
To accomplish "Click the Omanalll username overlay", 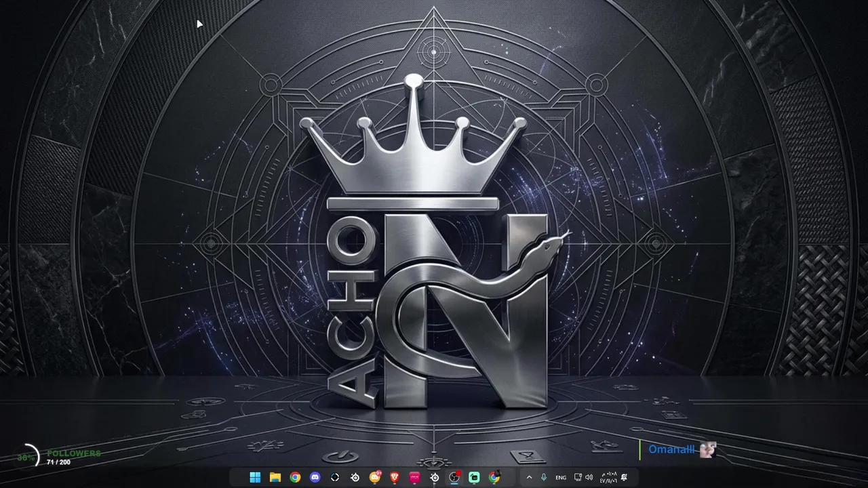I will coord(671,449).
